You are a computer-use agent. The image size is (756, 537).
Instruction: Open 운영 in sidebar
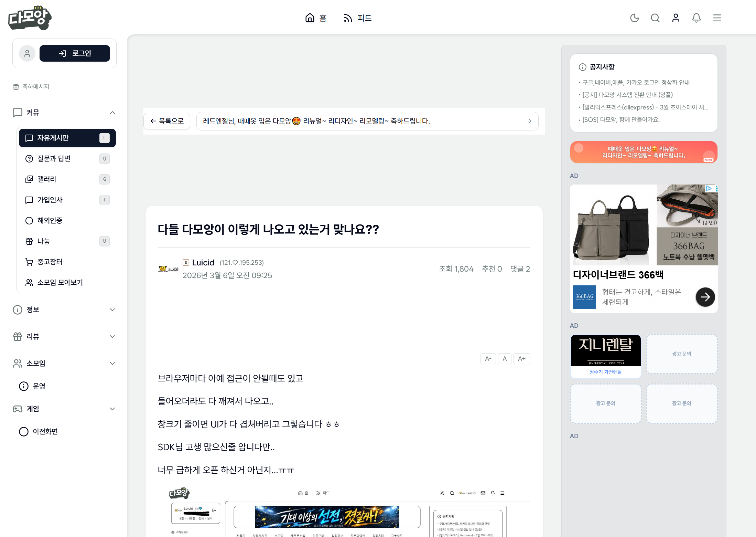[x=32, y=386]
